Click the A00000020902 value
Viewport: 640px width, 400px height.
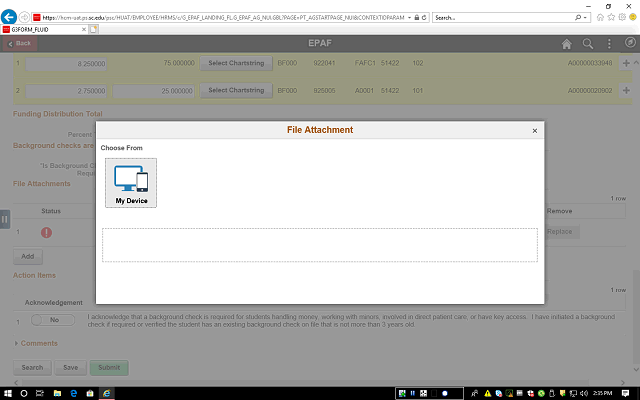[590, 91]
